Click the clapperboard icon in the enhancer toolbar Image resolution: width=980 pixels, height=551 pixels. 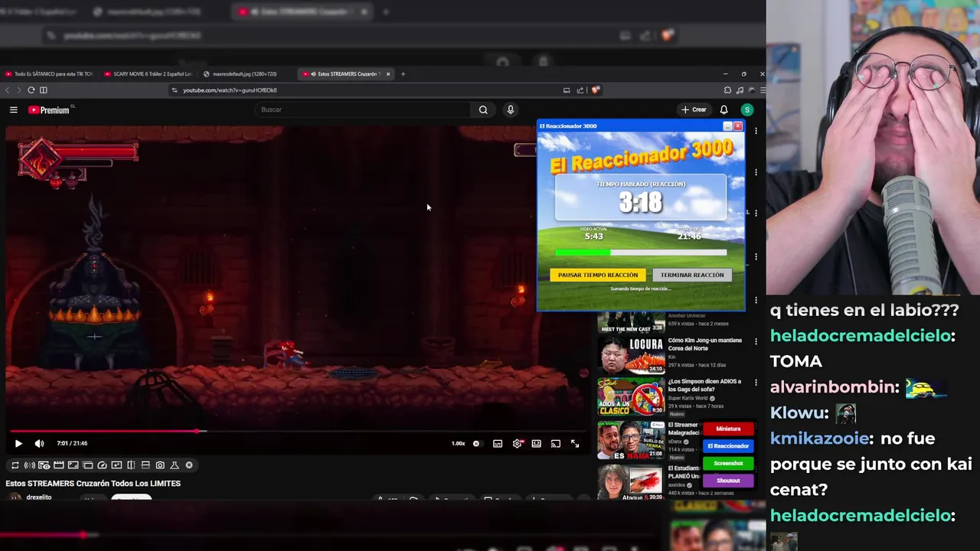pyautogui.click(x=58, y=465)
